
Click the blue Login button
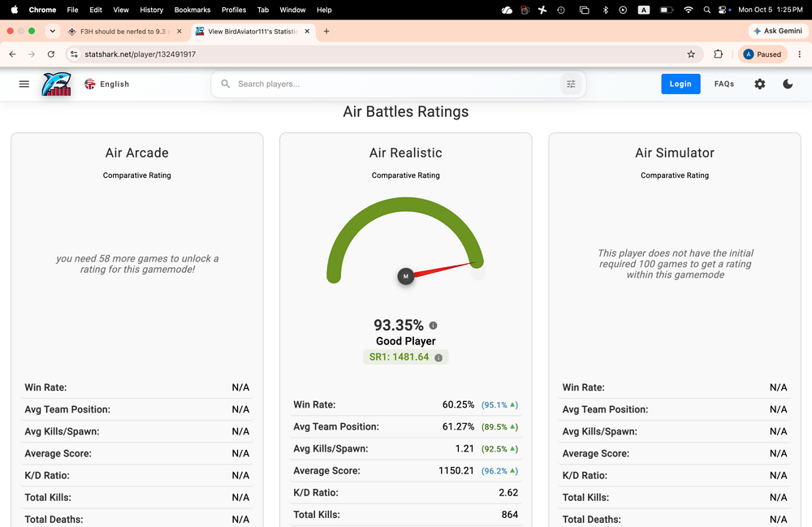point(680,84)
